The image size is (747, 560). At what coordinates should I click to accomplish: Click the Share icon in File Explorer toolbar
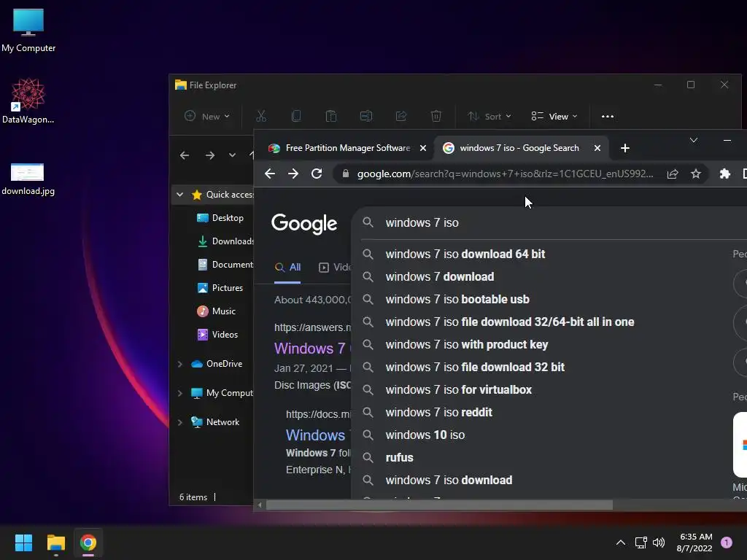point(401,116)
